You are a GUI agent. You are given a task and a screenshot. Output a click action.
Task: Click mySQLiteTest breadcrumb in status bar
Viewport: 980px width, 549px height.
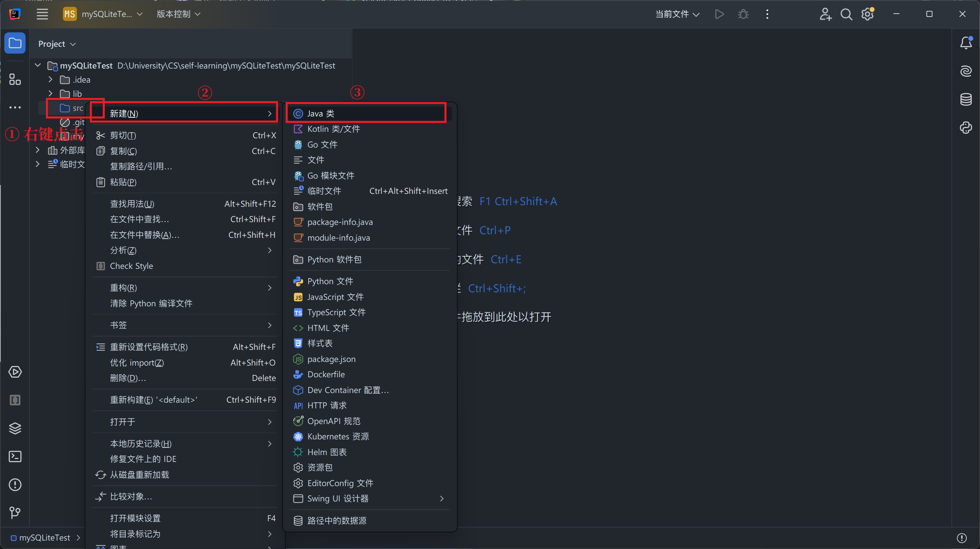[44, 538]
